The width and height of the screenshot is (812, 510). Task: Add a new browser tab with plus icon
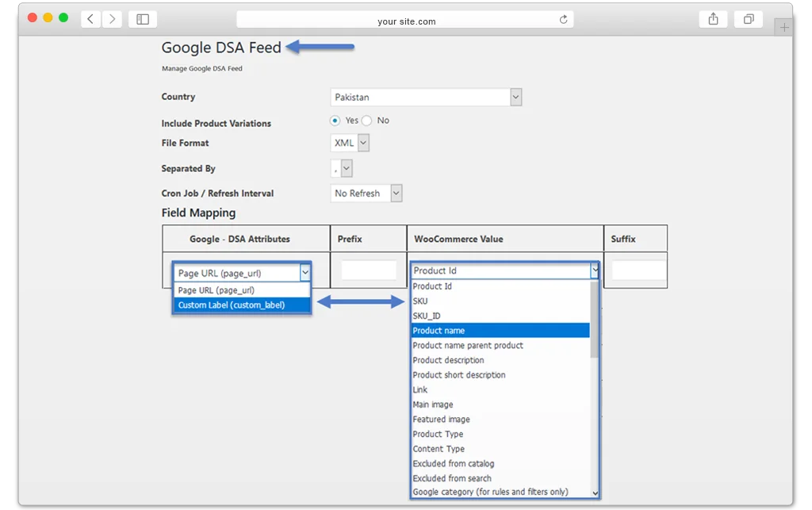click(784, 28)
